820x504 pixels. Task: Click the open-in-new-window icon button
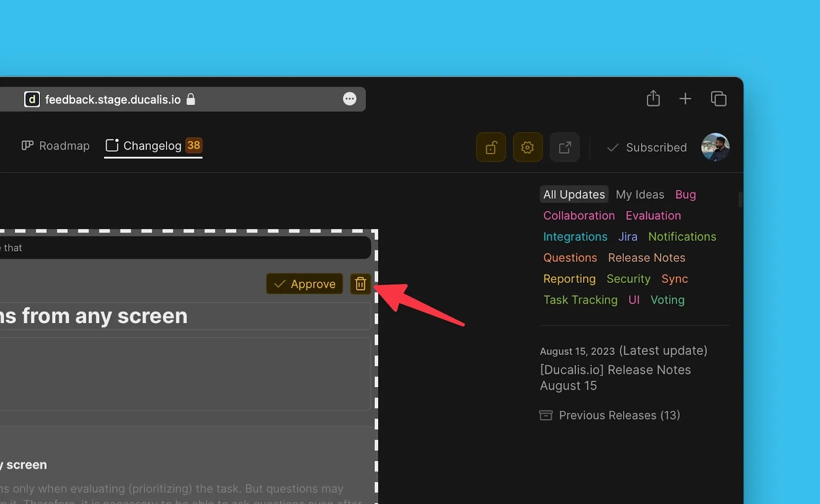tap(564, 148)
